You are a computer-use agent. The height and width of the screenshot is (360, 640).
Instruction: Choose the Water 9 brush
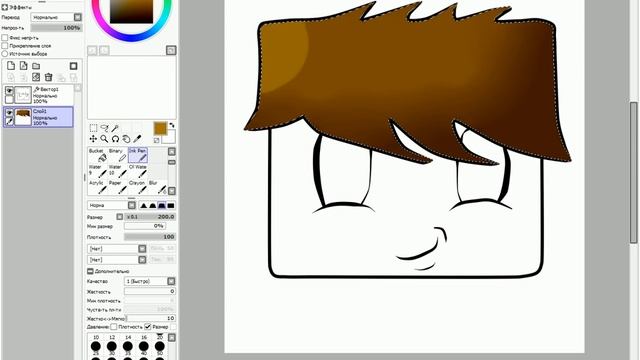(98, 171)
